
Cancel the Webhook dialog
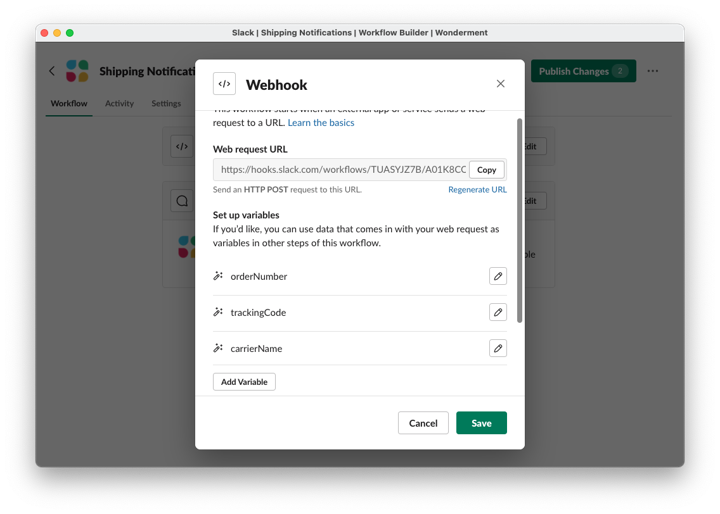point(423,423)
